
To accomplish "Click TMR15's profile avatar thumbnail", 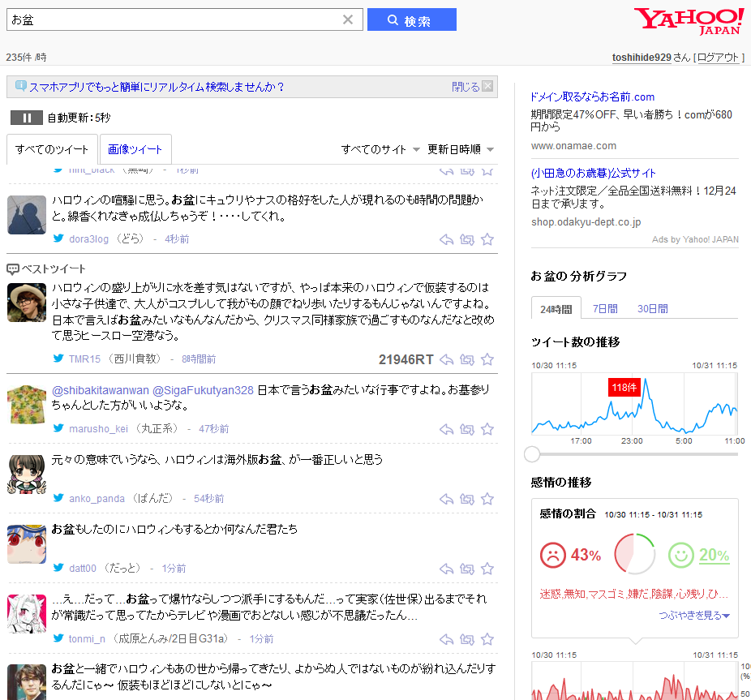I will click(27, 303).
